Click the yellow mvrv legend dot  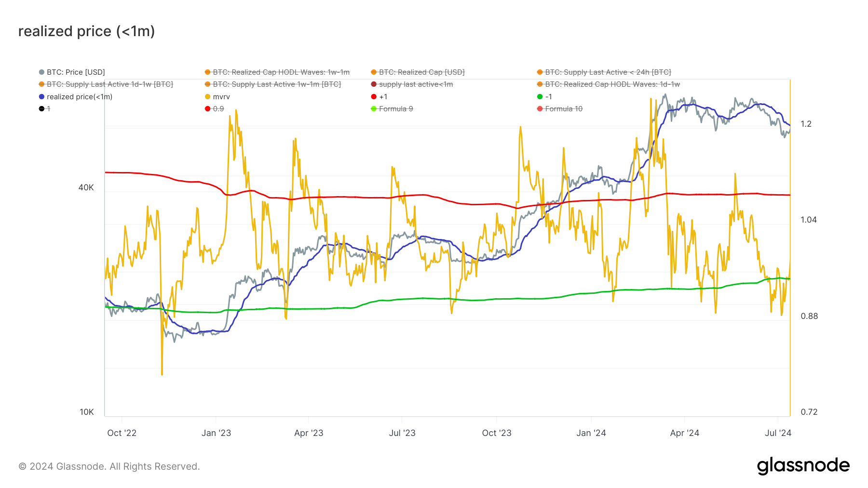(207, 97)
